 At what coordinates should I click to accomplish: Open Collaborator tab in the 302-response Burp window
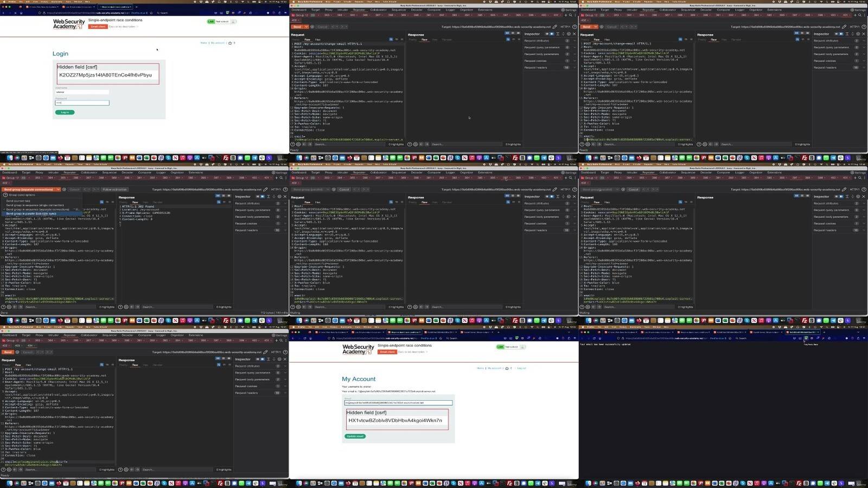[x=89, y=173]
